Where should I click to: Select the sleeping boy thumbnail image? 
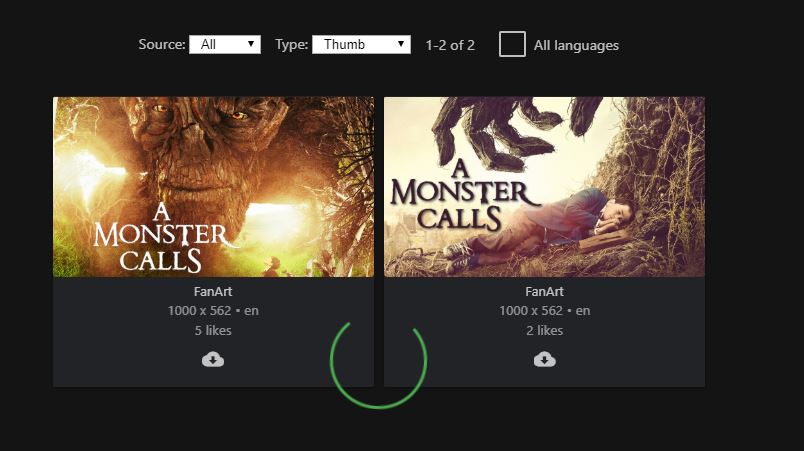coord(545,187)
